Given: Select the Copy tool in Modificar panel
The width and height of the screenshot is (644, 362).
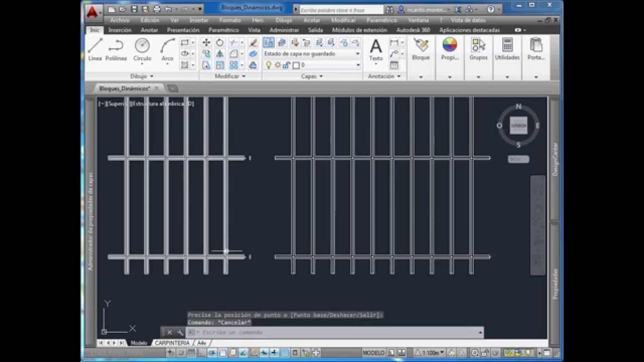Looking at the screenshot, I should coord(206,54).
